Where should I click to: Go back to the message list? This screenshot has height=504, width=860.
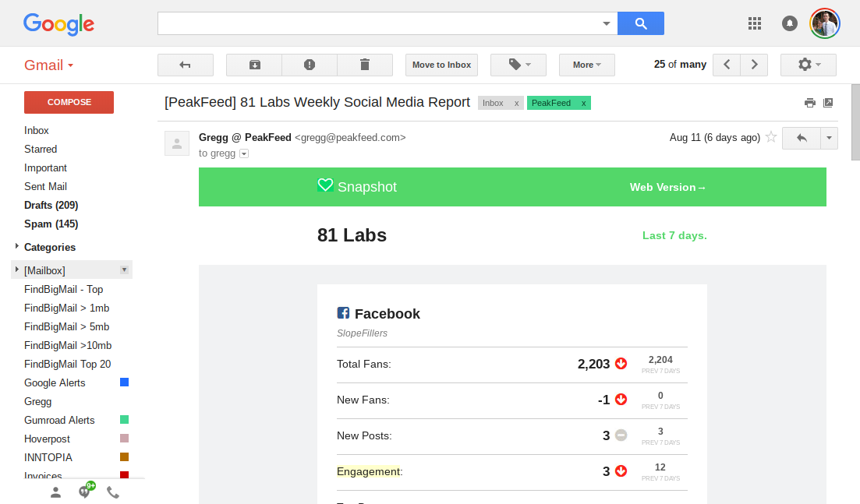186,65
